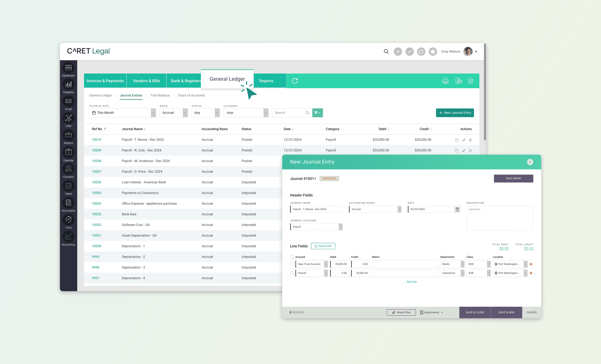The image size is (601, 364).
Task: Edit journal 10010 with the pencil icon
Action: coord(464,140)
